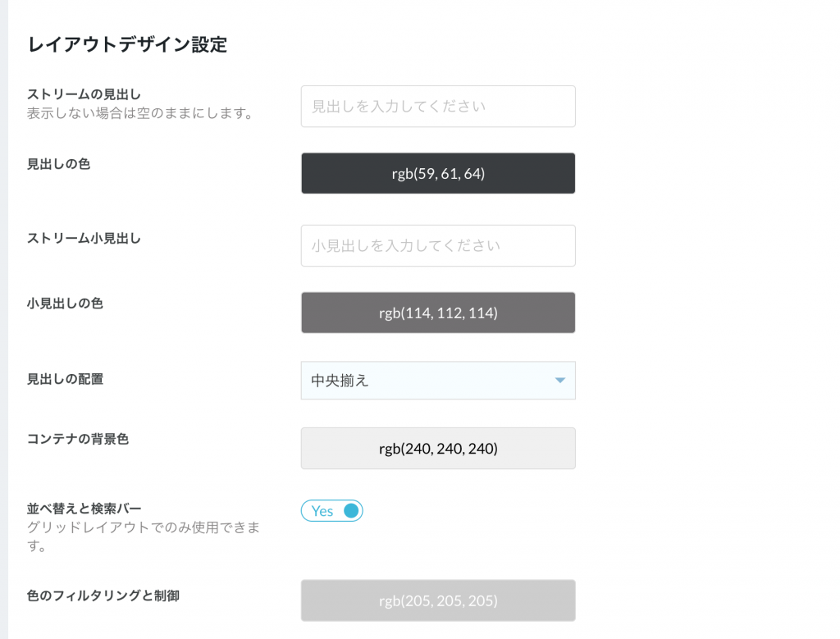Click the 色のフィルタリングと制御 label
Image resolution: width=840 pixels, height=639 pixels.
pos(103,596)
